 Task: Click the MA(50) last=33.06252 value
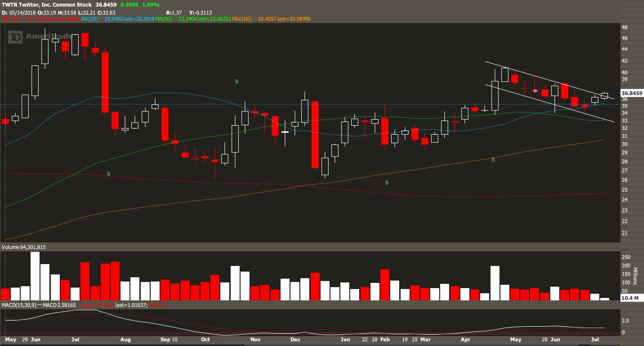coord(214,19)
